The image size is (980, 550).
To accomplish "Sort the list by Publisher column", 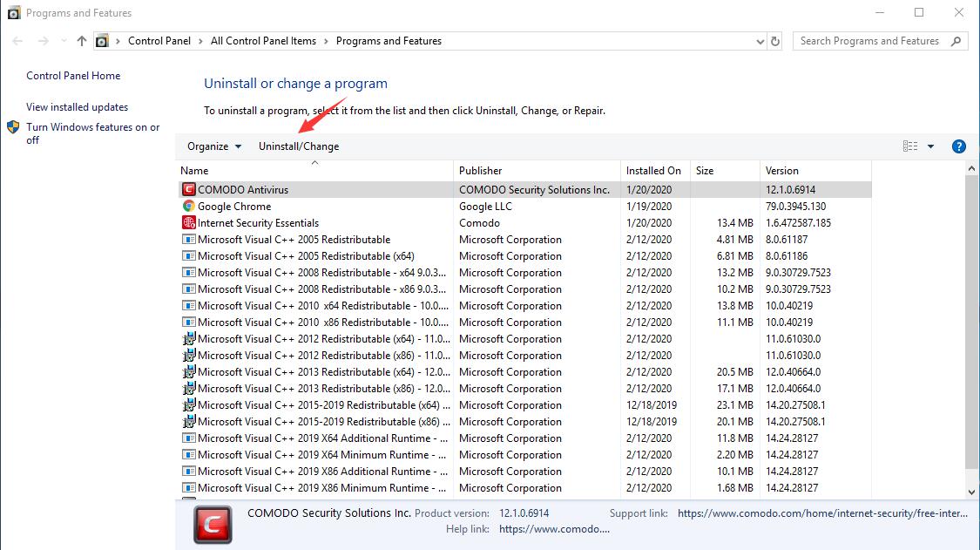I will [537, 170].
